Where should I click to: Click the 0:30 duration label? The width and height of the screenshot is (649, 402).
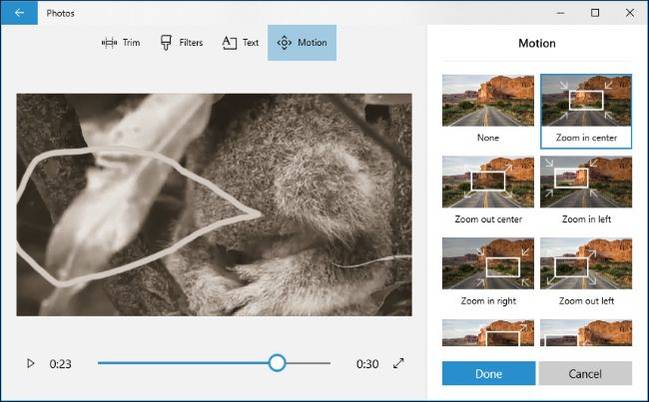368,364
